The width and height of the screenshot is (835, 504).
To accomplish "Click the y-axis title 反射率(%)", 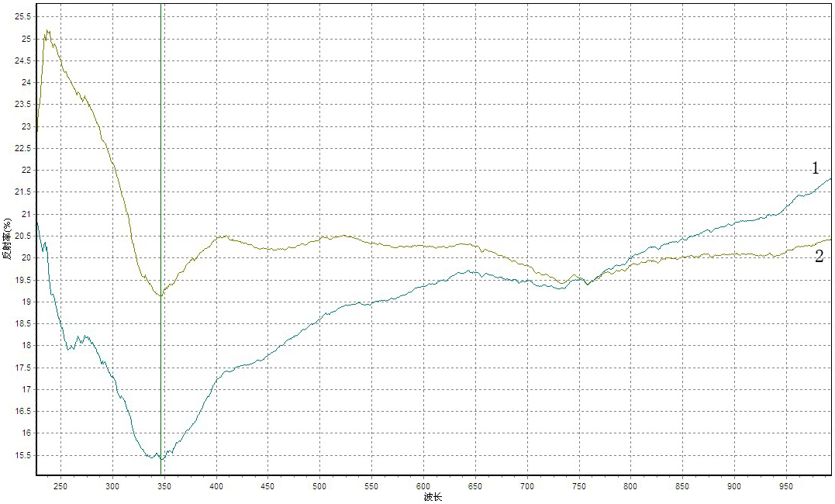I will coord(7,243).
